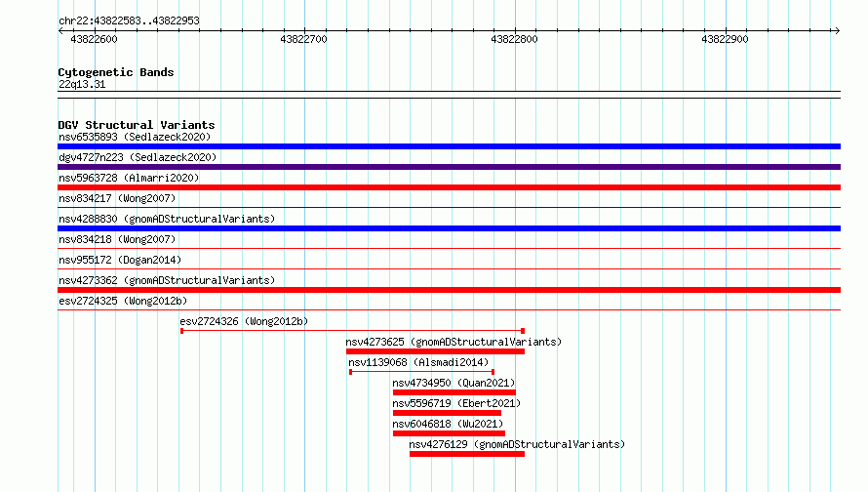Open nsv6046818 (Wu2021) variant label
Viewport: 868px width, 492px height.
click(448, 424)
